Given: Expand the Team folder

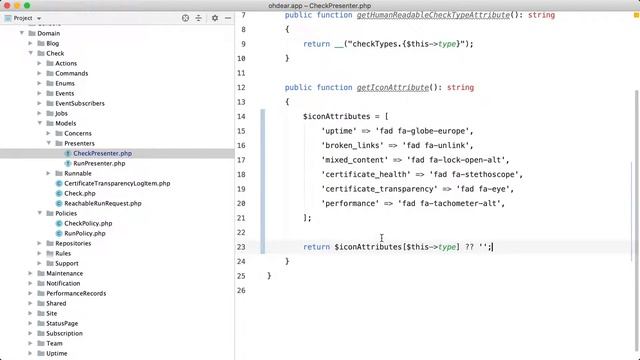Looking at the screenshot, I should [x=30, y=343].
